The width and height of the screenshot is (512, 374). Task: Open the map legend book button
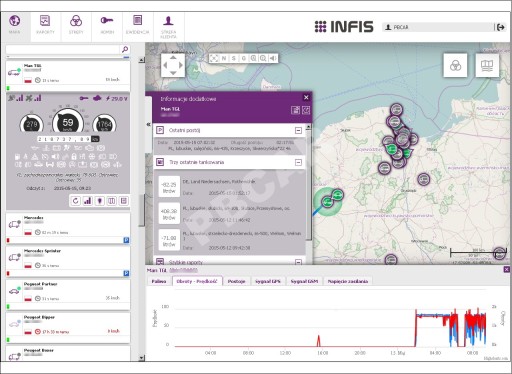pos(487,65)
